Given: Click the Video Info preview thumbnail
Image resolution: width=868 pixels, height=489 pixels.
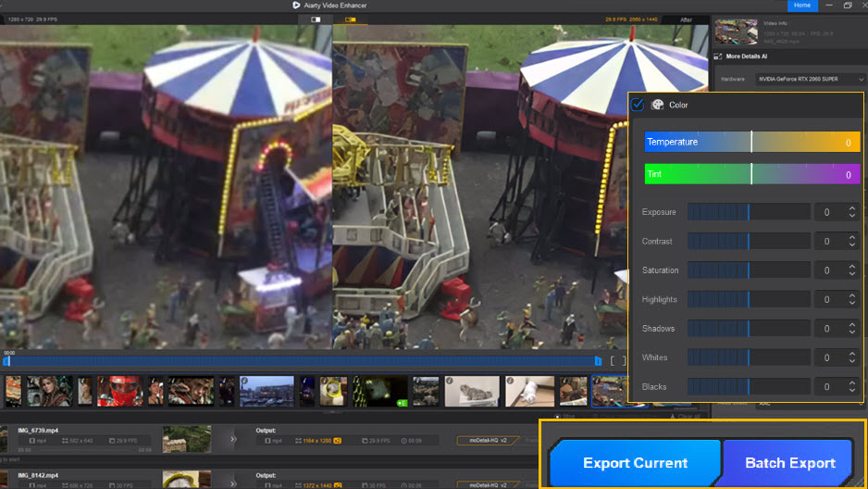Looking at the screenshot, I should point(736,32).
